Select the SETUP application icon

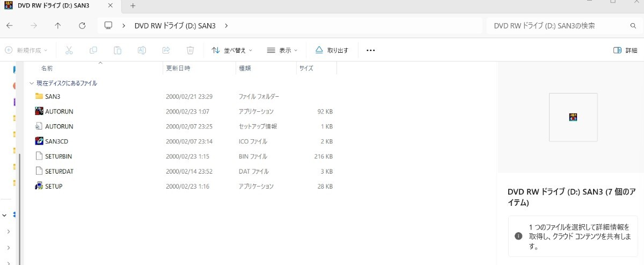click(39, 186)
